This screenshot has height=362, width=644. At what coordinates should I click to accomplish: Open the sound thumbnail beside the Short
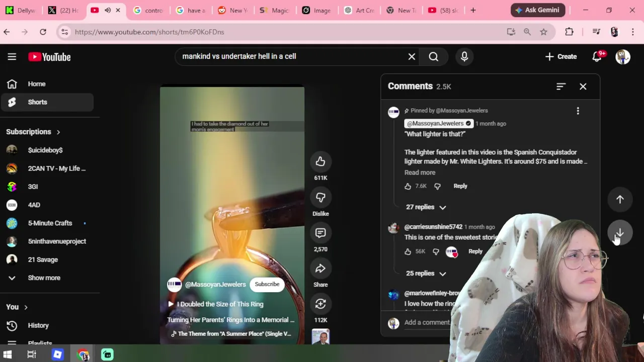click(320, 337)
